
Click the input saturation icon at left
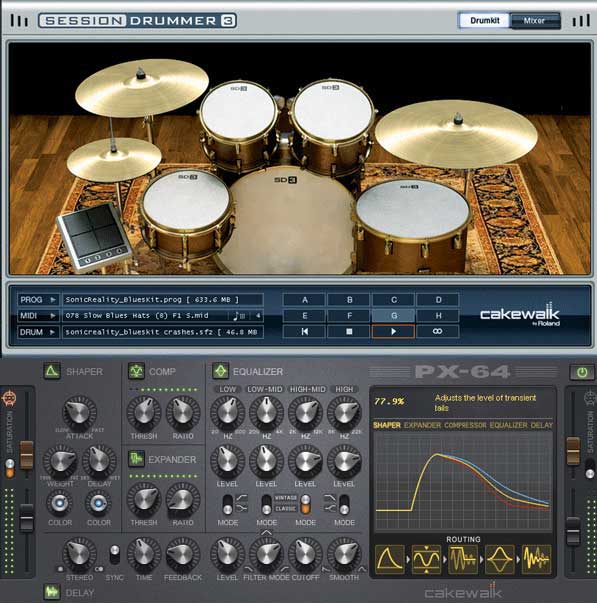coord(8,398)
